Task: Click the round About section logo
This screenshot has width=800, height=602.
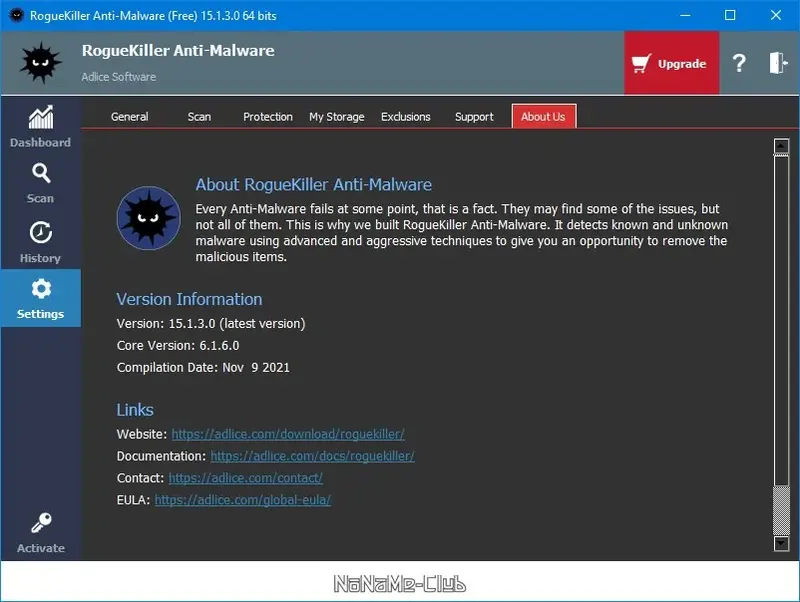Action: (x=148, y=218)
